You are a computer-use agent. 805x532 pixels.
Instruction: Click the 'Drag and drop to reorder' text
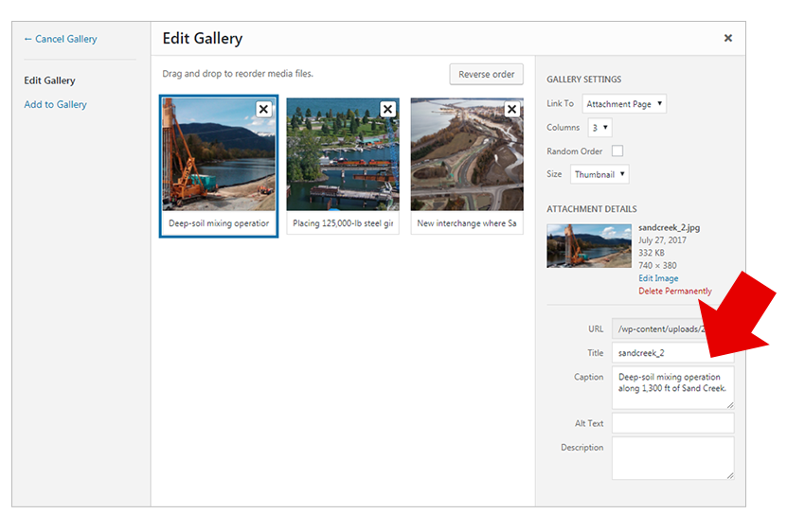tap(238, 74)
